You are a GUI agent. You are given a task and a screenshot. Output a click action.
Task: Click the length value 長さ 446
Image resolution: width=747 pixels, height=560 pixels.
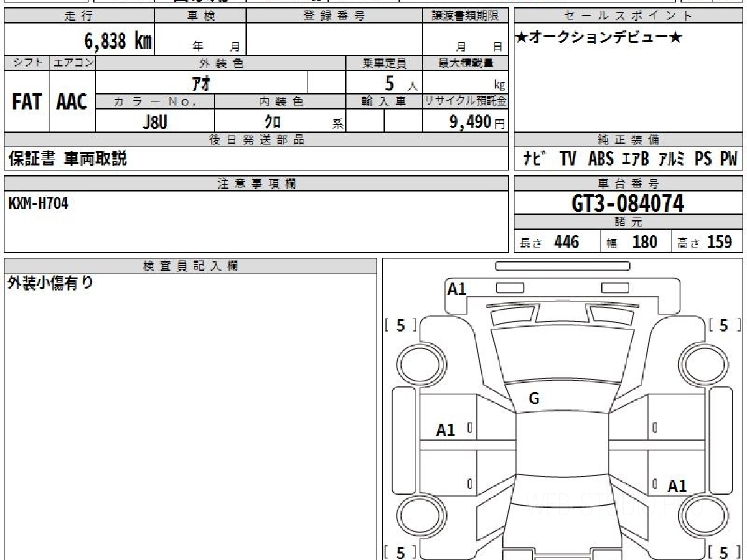[x=549, y=242]
